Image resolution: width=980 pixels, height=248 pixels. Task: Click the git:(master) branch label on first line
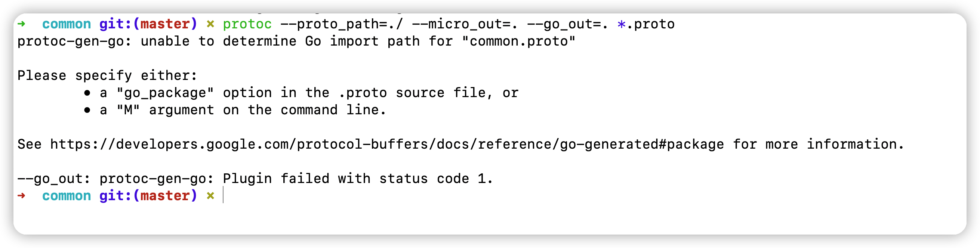(x=148, y=24)
